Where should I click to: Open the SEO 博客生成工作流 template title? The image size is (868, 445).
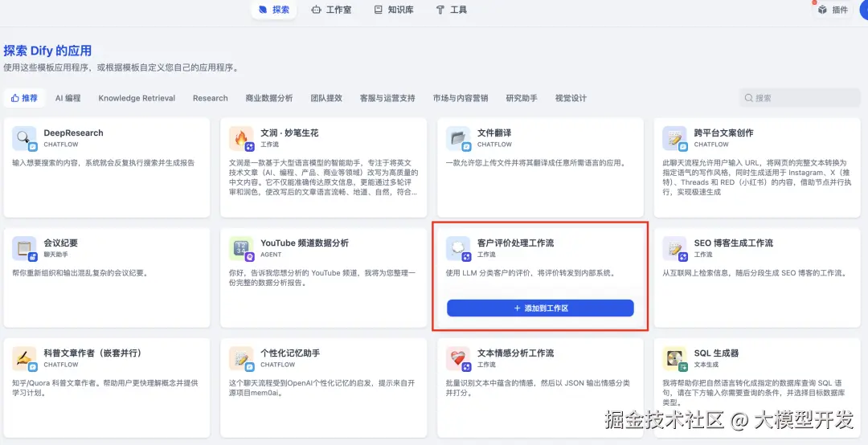[x=734, y=243]
